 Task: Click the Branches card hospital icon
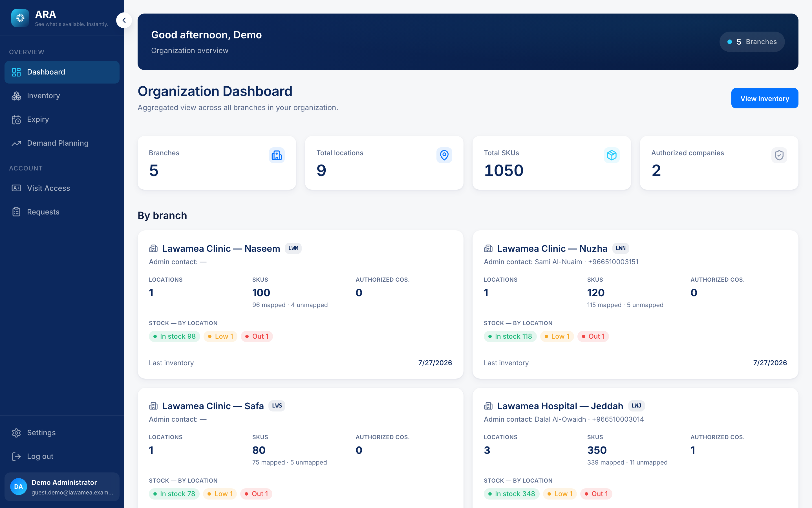coord(277,155)
